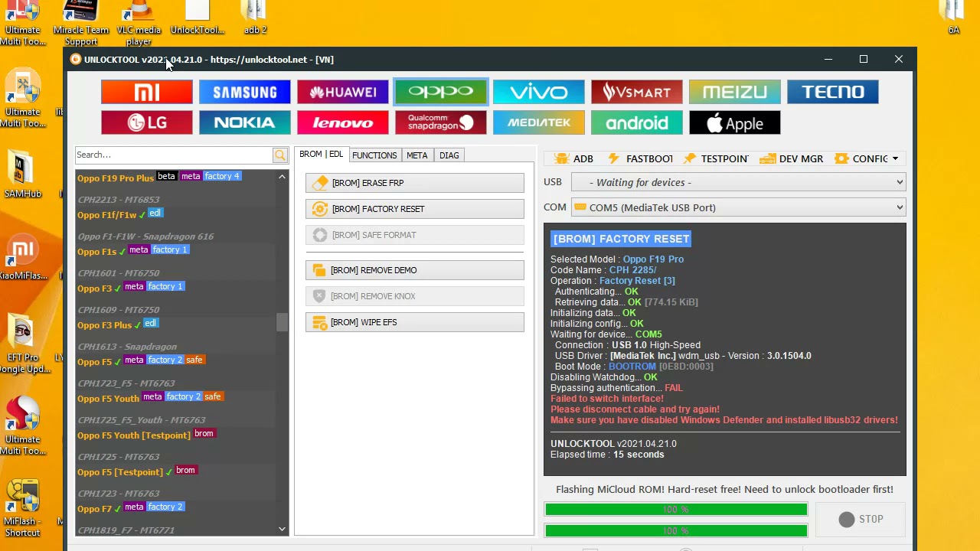This screenshot has height=551, width=980.
Task: Select the Miracle Team Support desktop shortcut
Action: tap(81, 23)
